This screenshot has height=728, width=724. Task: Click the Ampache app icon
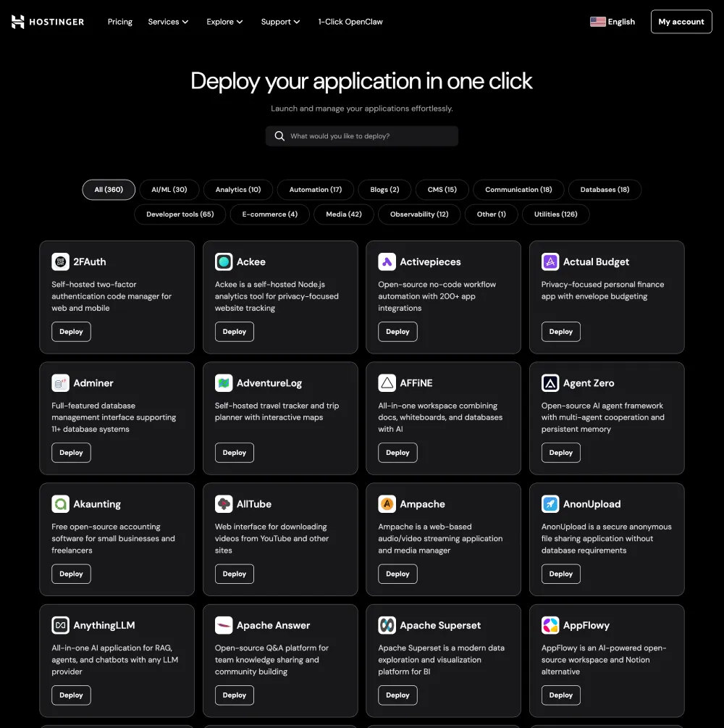click(x=387, y=504)
